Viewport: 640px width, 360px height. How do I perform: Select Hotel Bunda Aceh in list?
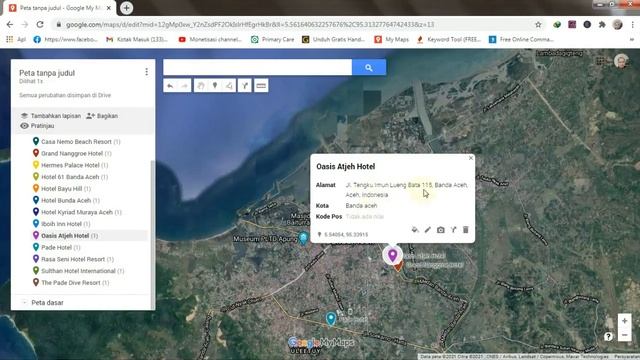click(x=66, y=200)
